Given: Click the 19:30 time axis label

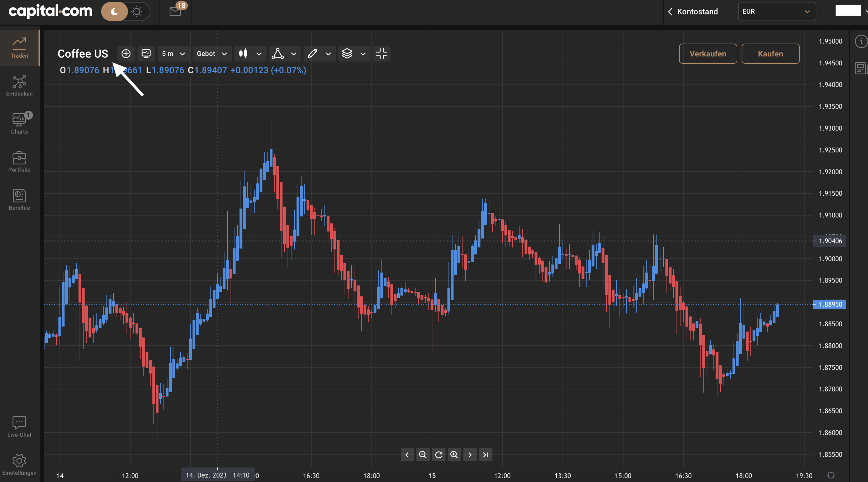Looking at the screenshot, I should tap(804, 476).
